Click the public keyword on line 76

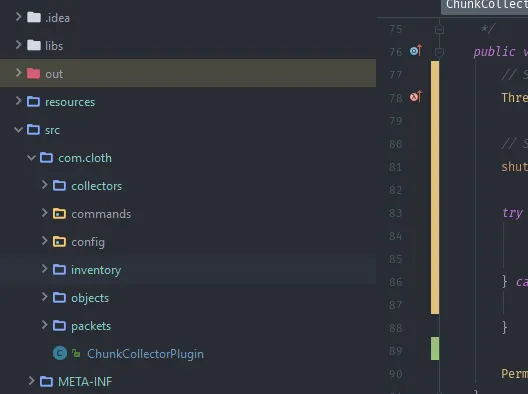coord(494,52)
